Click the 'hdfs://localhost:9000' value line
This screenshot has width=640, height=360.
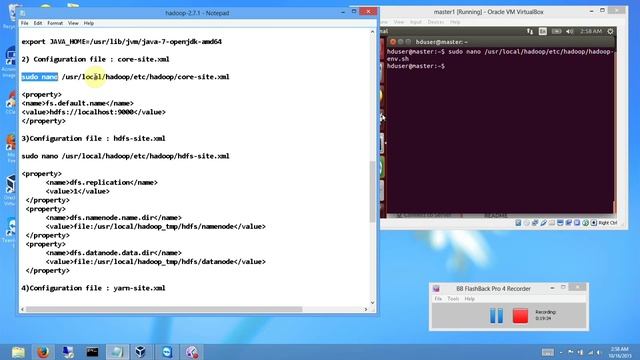[93, 112]
